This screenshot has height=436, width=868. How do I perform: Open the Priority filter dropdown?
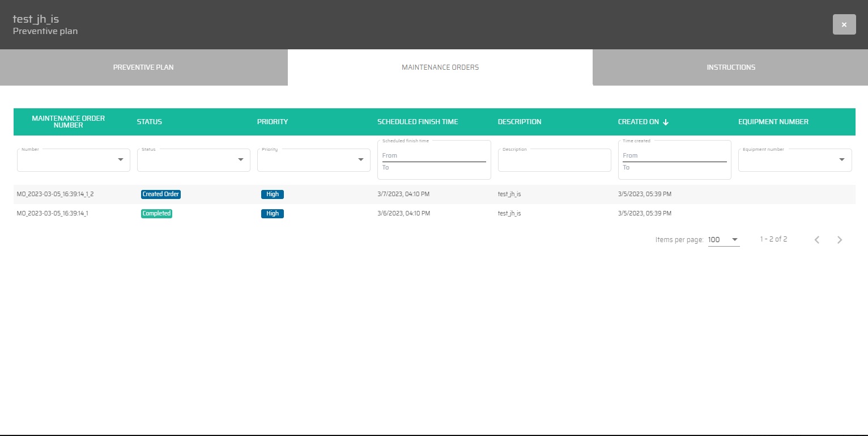(360, 160)
